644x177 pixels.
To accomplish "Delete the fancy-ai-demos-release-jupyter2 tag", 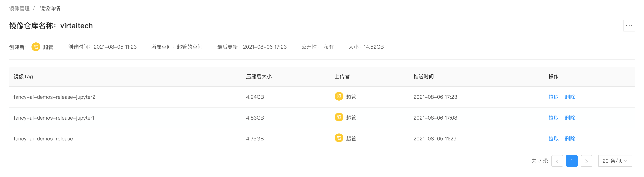I will [570, 97].
